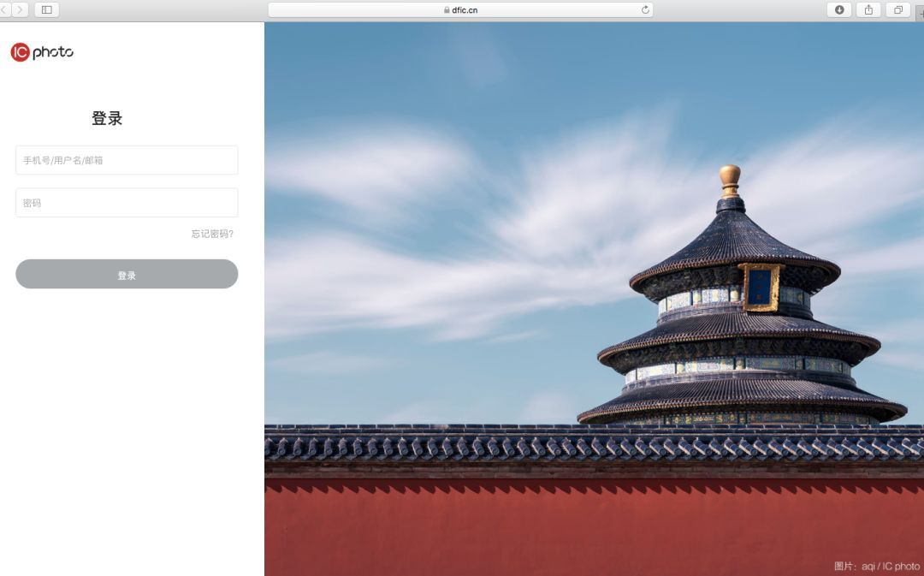Open the Share menu in toolbar

coord(868,9)
